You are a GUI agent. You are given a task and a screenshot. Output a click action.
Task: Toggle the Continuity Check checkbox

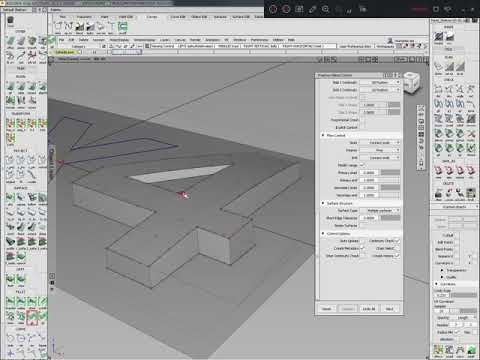397,241
